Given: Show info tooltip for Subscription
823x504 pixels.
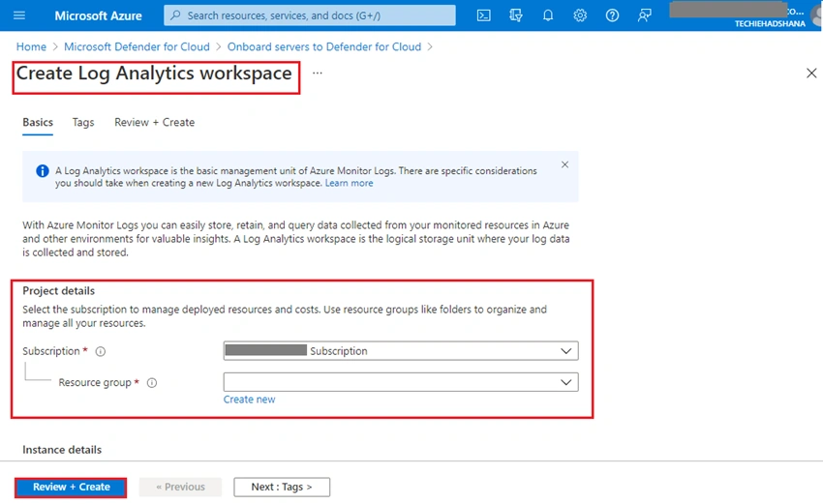Looking at the screenshot, I should [x=101, y=351].
